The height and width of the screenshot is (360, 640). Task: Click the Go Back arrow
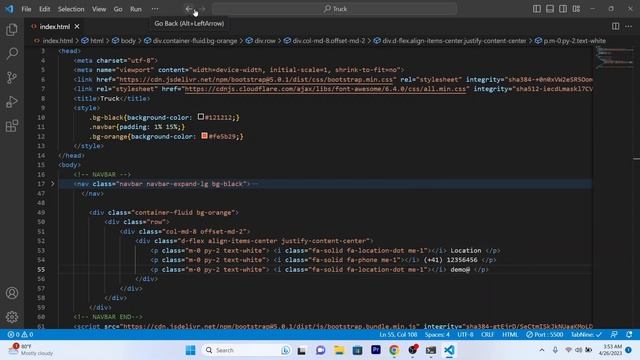[189, 9]
